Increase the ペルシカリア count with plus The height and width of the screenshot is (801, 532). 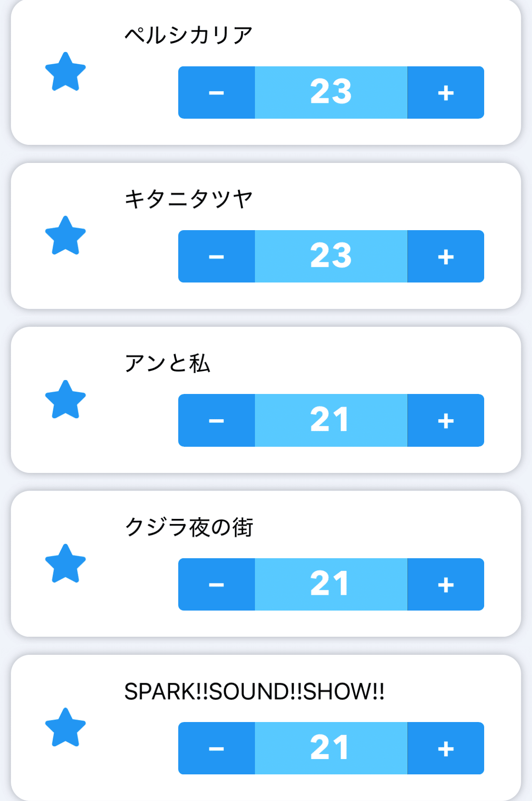pyautogui.click(x=445, y=93)
